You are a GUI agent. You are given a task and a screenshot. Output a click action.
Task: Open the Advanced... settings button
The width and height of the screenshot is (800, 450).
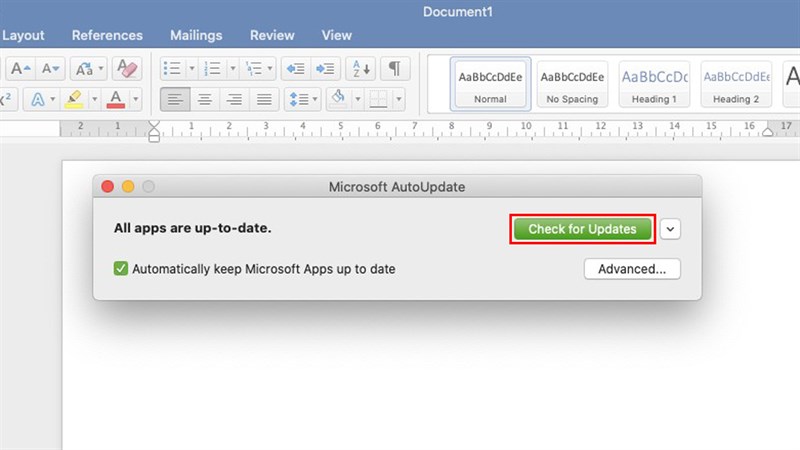[632, 269]
